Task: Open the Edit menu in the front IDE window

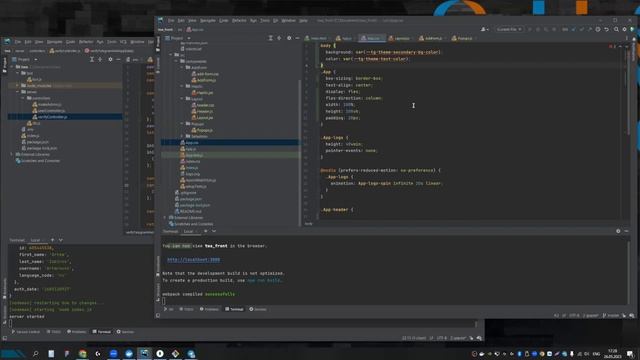Action: click(181, 20)
